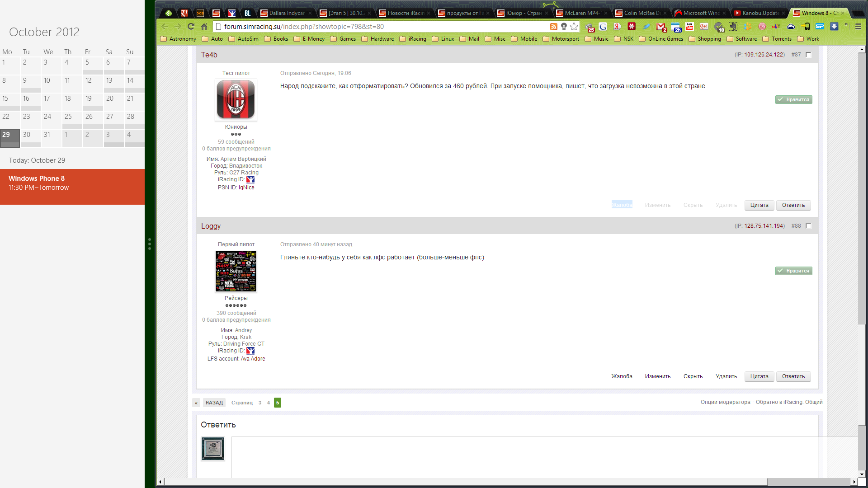Bookmark page with the star icon
868x488 pixels.
574,27
